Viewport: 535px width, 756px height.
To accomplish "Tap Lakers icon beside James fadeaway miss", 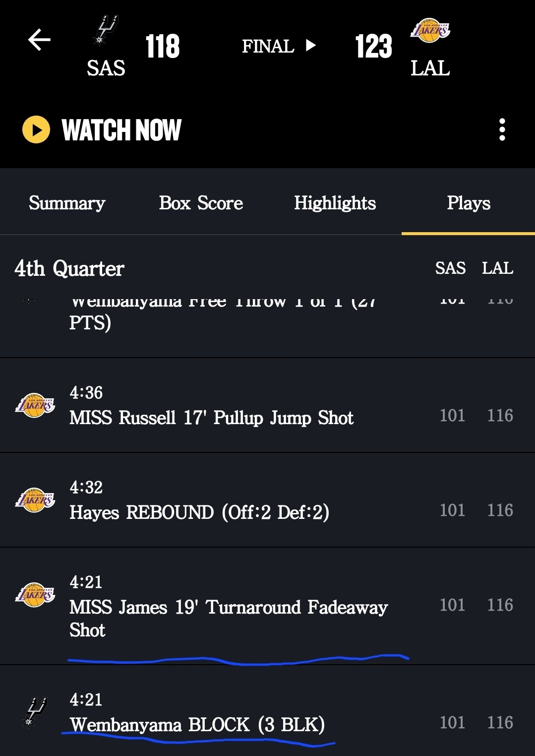I will coord(35,595).
